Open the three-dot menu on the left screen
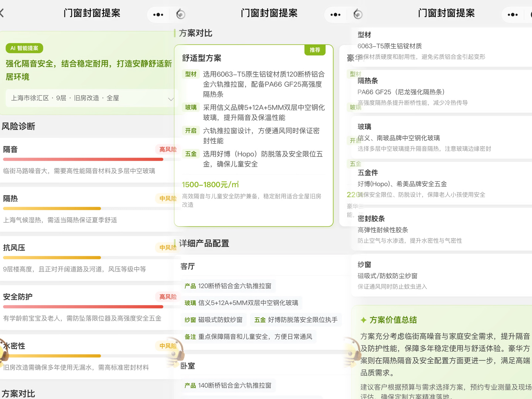Image resolution: width=532 pixels, height=399 pixels. (158, 15)
